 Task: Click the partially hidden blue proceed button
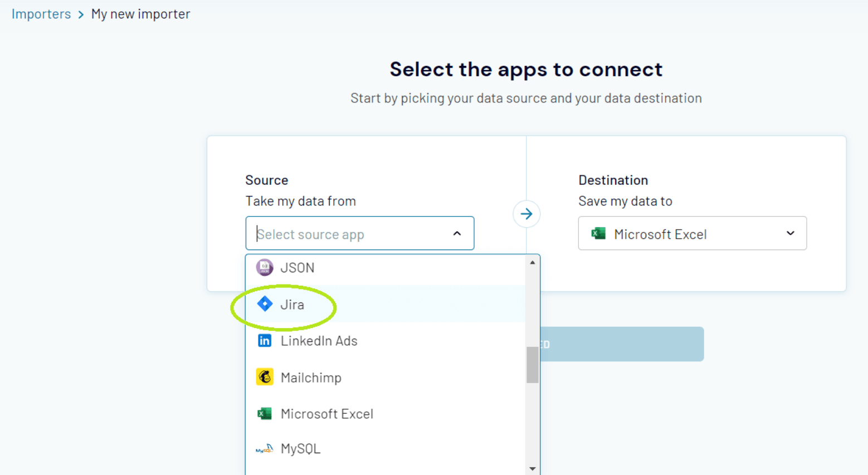621,344
